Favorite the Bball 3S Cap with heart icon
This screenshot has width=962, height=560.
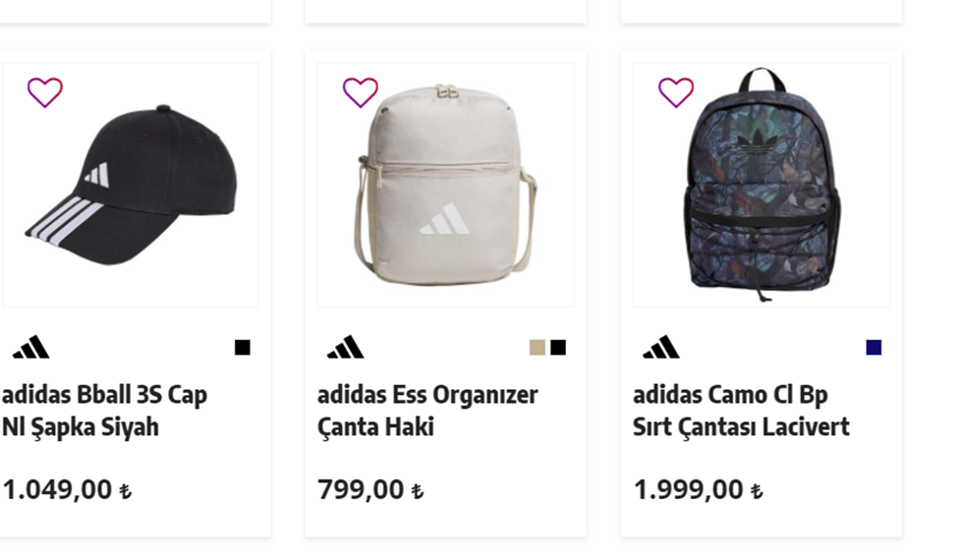point(45,92)
